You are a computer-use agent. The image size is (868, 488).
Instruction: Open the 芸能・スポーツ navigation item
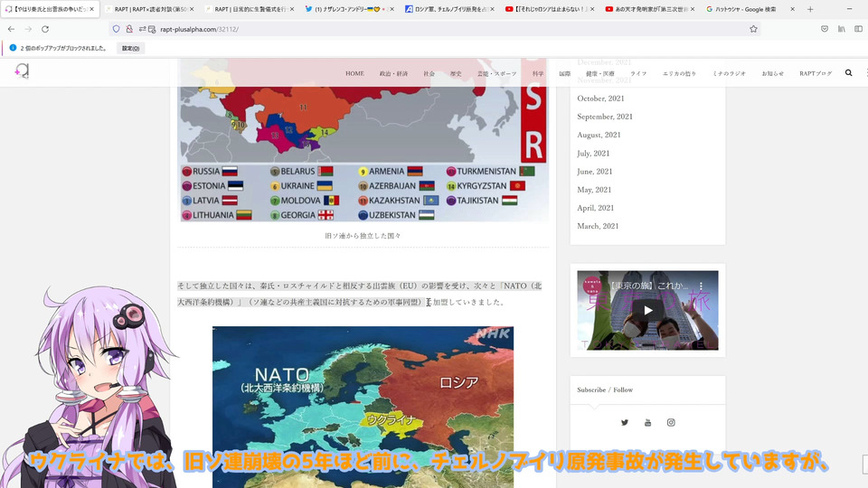coord(497,73)
